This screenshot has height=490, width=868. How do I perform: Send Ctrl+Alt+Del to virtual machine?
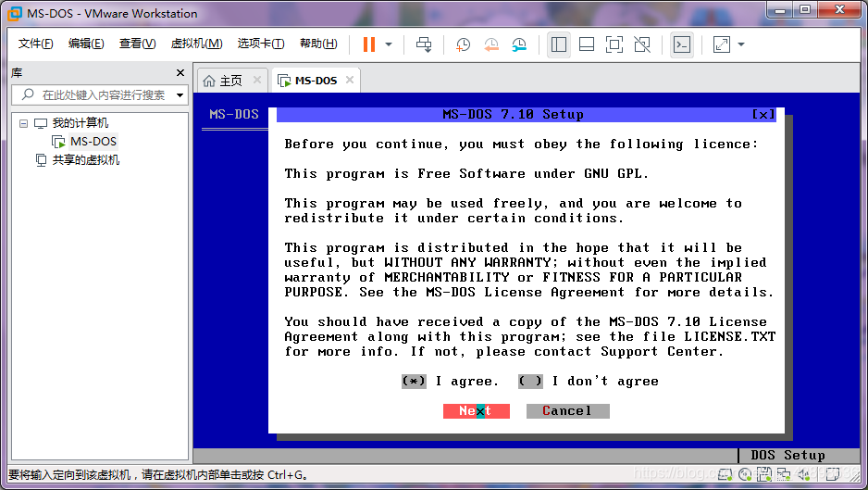(424, 44)
